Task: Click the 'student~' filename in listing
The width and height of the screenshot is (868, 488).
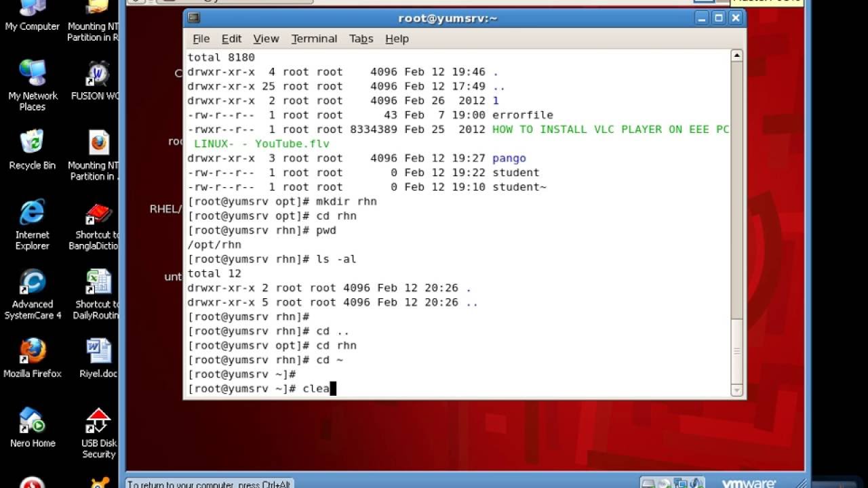Action: (519, 187)
